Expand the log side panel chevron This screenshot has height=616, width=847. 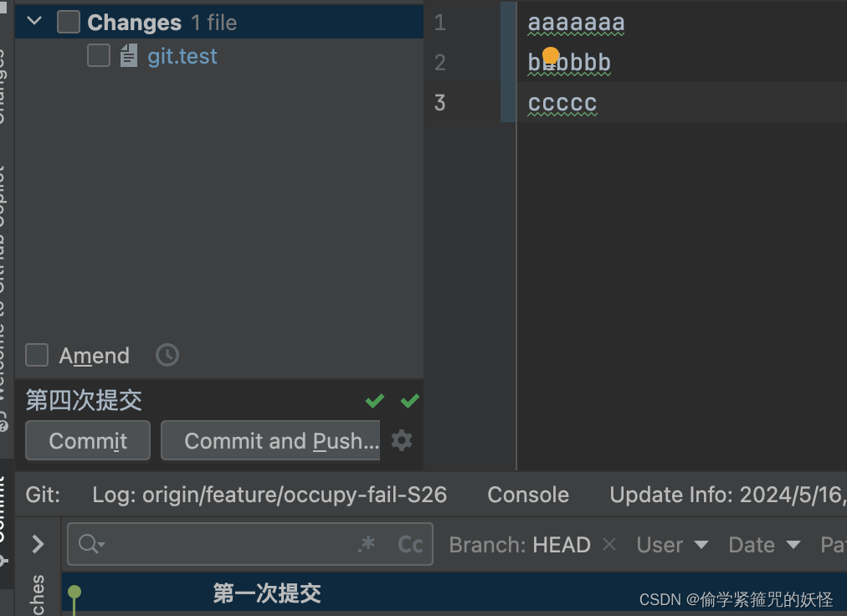coord(38,542)
